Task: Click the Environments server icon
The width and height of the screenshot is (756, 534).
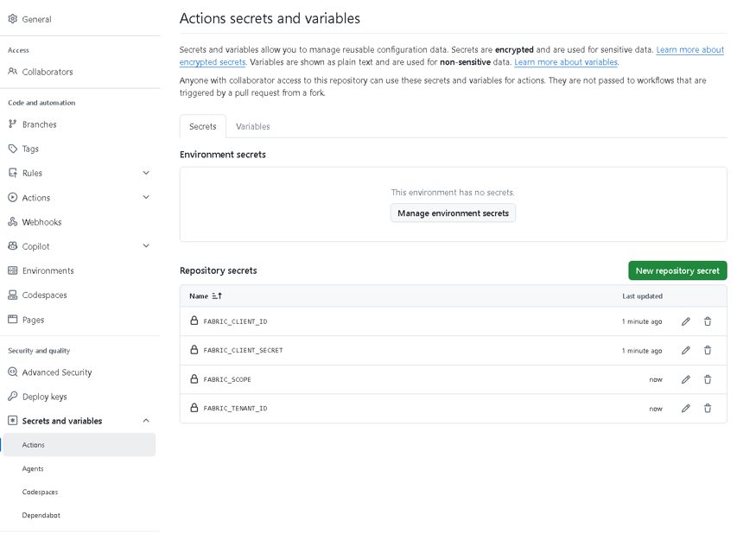Action: [x=13, y=270]
